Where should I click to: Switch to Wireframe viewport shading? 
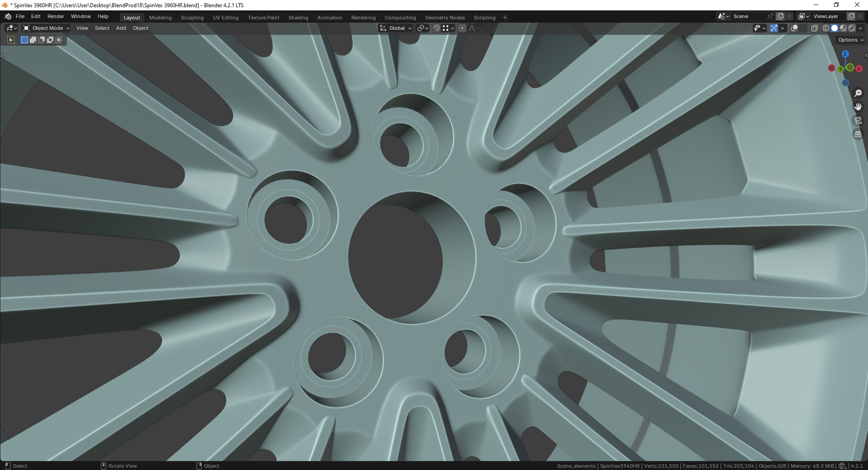[826, 28]
